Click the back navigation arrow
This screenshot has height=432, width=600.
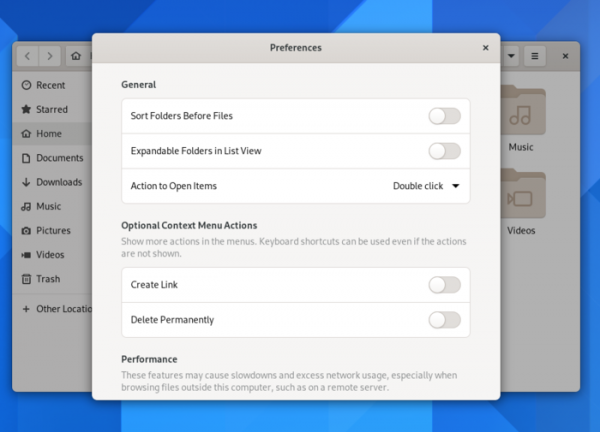(27, 56)
